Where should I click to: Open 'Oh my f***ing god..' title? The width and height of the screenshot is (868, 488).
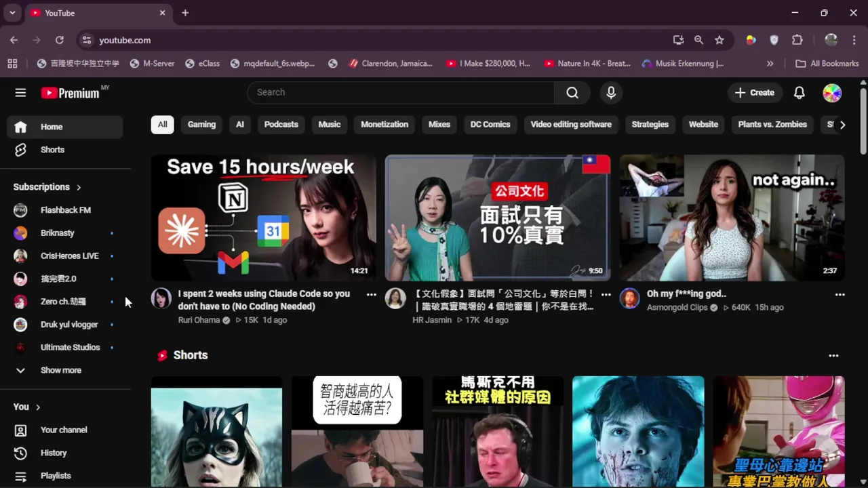pyautogui.click(x=686, y=294)
